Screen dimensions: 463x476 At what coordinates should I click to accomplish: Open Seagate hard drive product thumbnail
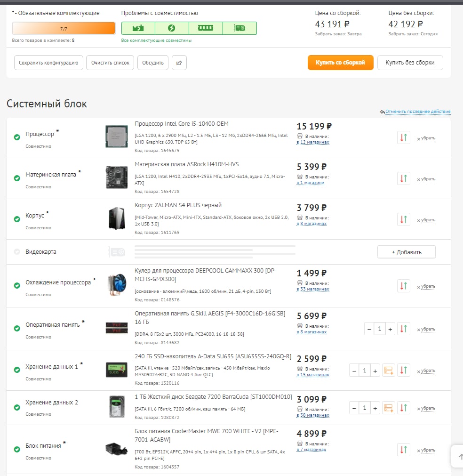(117, 407)
